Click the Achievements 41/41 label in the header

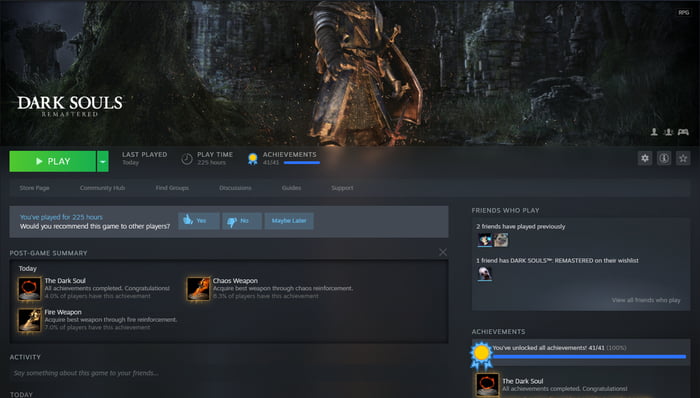[x=289, y=158]
